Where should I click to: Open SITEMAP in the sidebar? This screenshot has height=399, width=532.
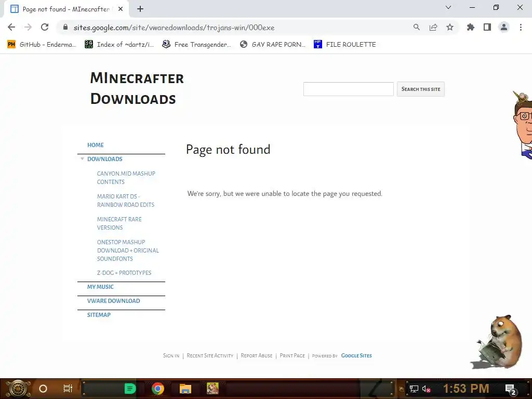(x=99, y=315)
